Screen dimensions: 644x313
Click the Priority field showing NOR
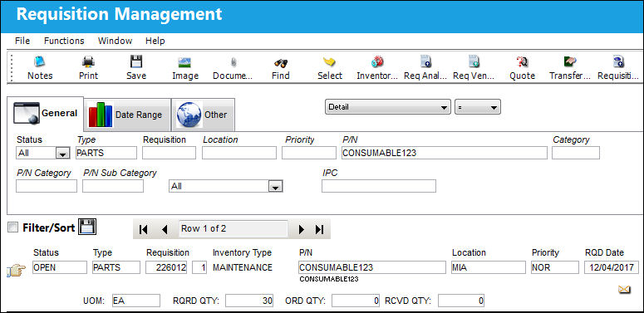(555, 267)
